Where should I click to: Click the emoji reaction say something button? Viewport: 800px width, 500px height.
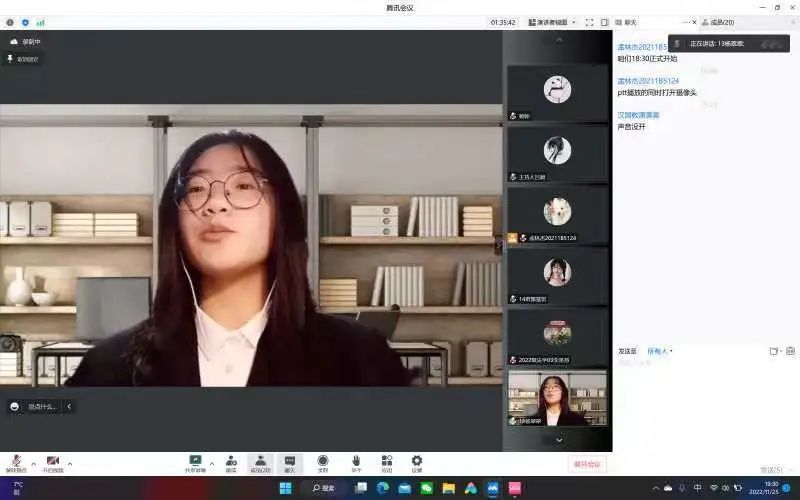(34, 407)
